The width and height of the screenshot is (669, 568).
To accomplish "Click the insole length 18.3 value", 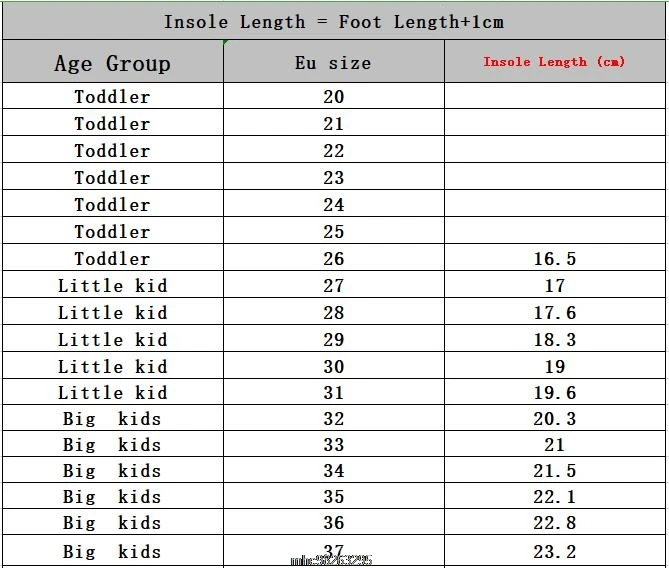I will click(x=554, y=340).
